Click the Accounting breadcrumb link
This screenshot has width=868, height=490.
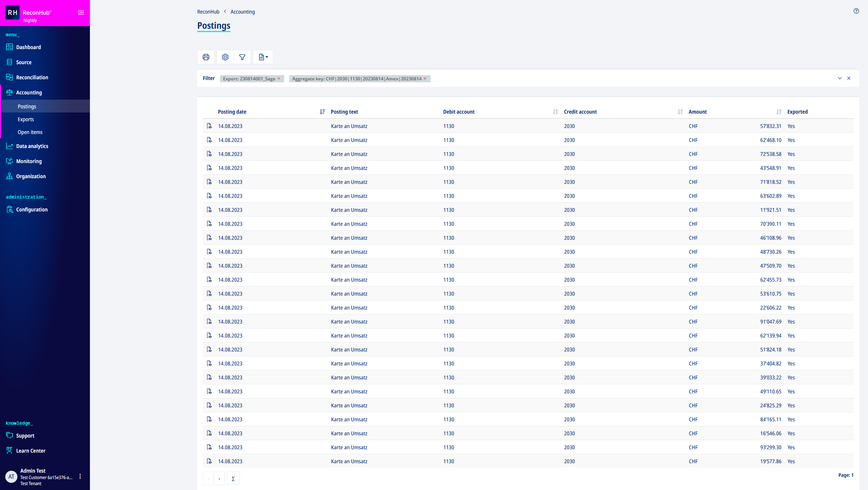click(x=243, y=12)
